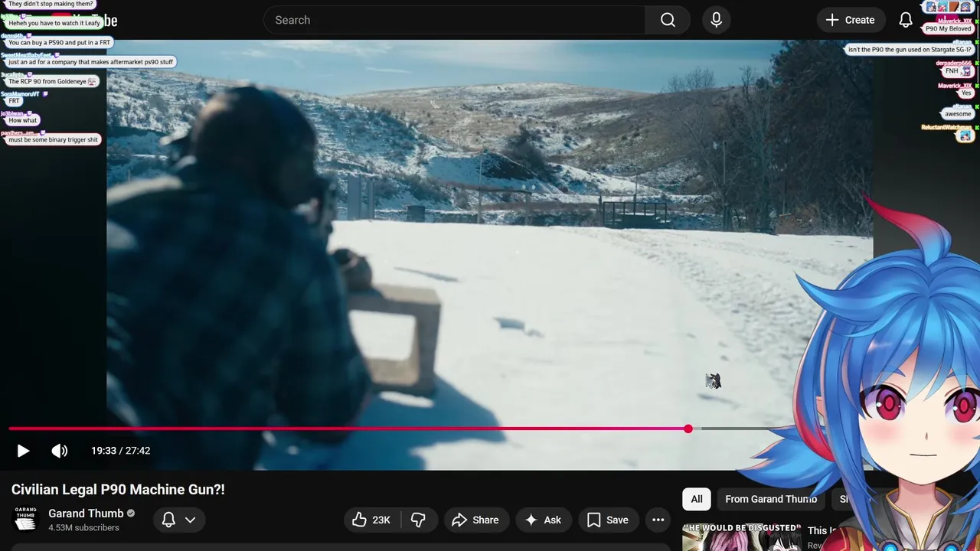The height and width of the screenshot is (551, 980).
Task: Click the video title text
Action: pos(118,490)
